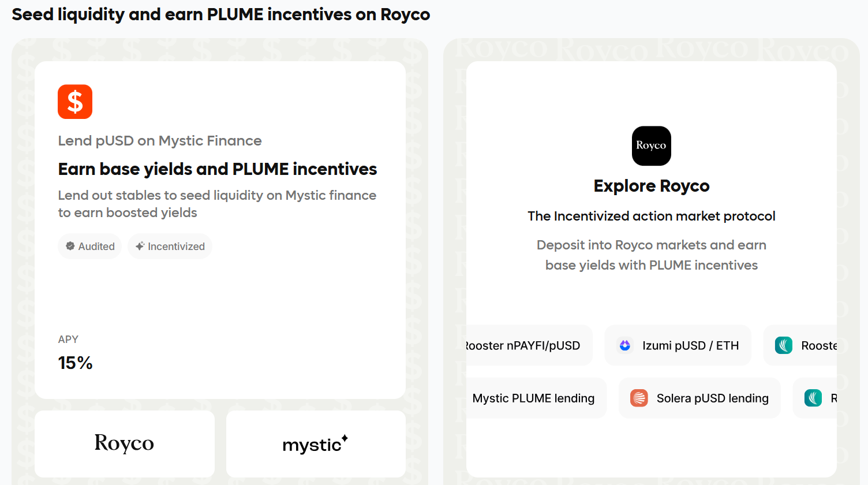Viewport: 868px width, 485px height.
Task: Click the Incentivized sparkle icon
Action: (x=140, y=246)
